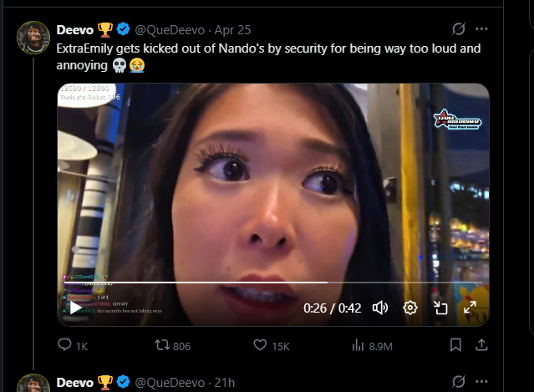View analytics showing 8.9M views
Screen dimensions: 534x392
(358, 345)
